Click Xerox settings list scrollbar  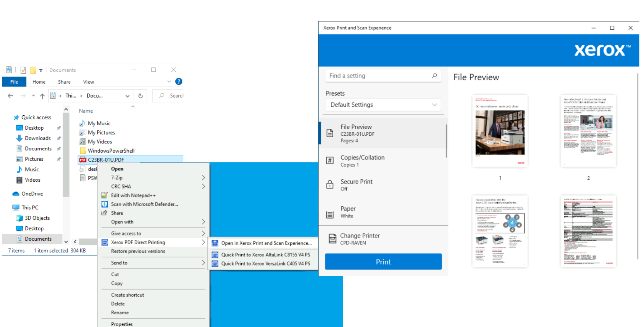(x=446, y=141)
